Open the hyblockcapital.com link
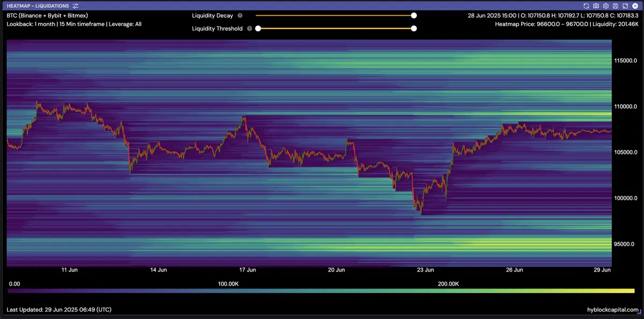 [x=613, y=310]
